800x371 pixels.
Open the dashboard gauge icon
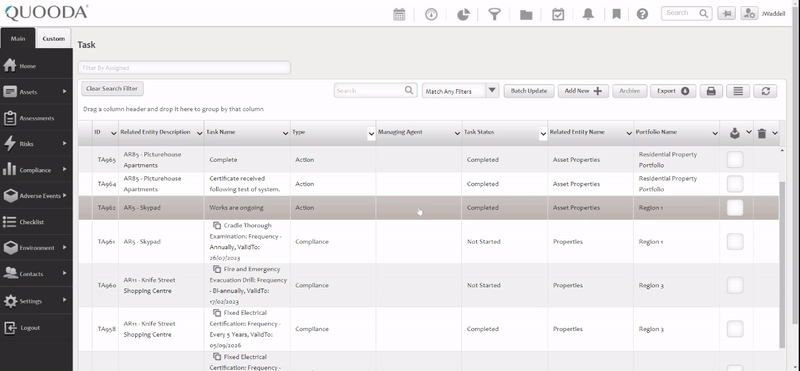(x=431, y=14)
